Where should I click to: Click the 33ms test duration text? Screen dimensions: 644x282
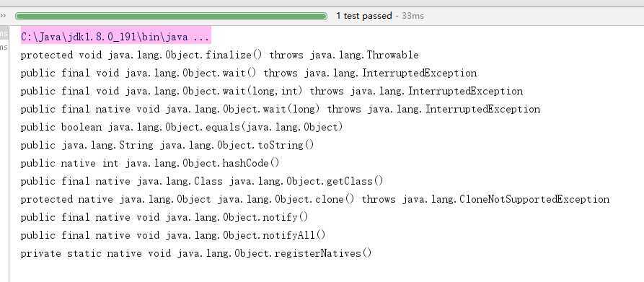click(413, 16)
